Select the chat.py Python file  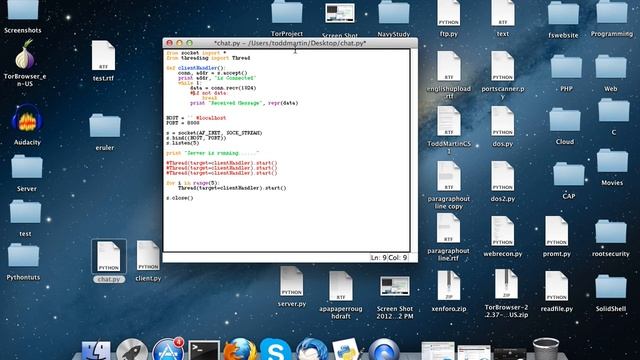pos(109,256)
